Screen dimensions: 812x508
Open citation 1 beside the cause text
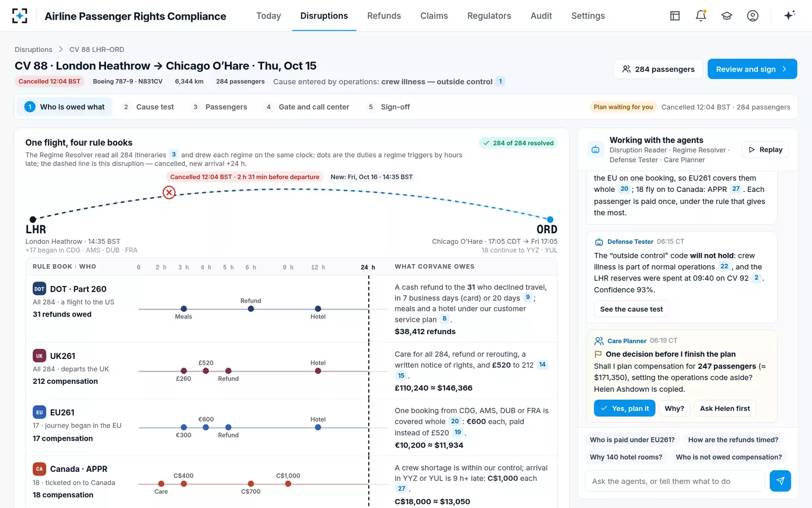(500, 81)
